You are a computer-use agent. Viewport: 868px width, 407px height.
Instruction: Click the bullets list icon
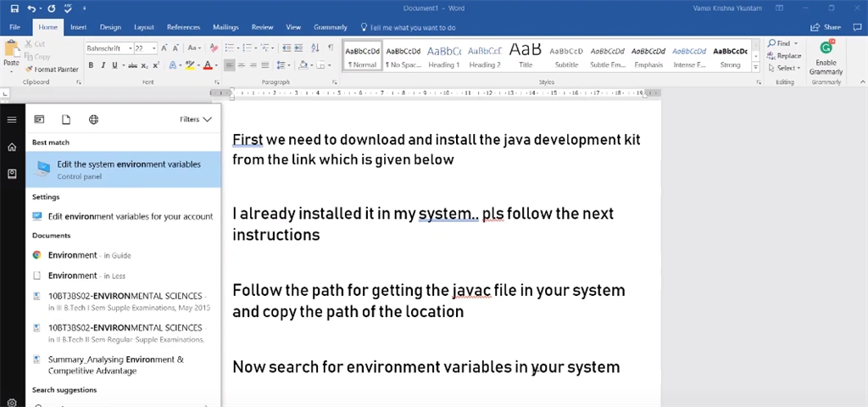click(229, 48)
